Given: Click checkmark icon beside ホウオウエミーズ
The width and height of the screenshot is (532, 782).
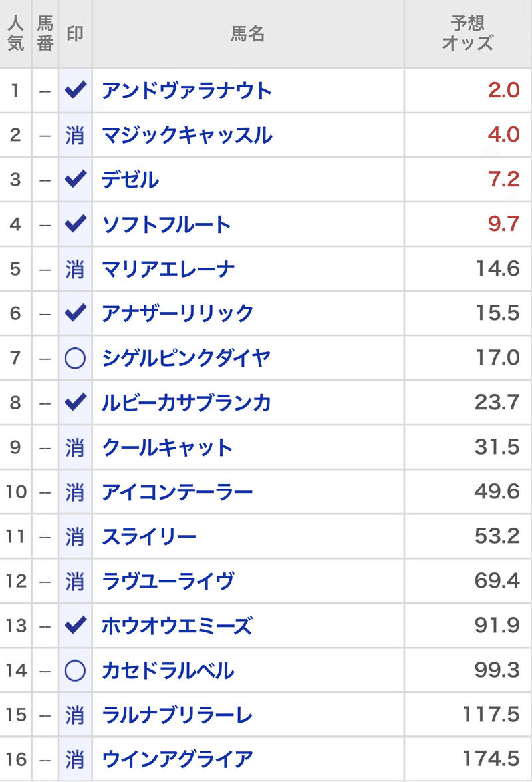Looking at the screenshot, I should 76,625.
